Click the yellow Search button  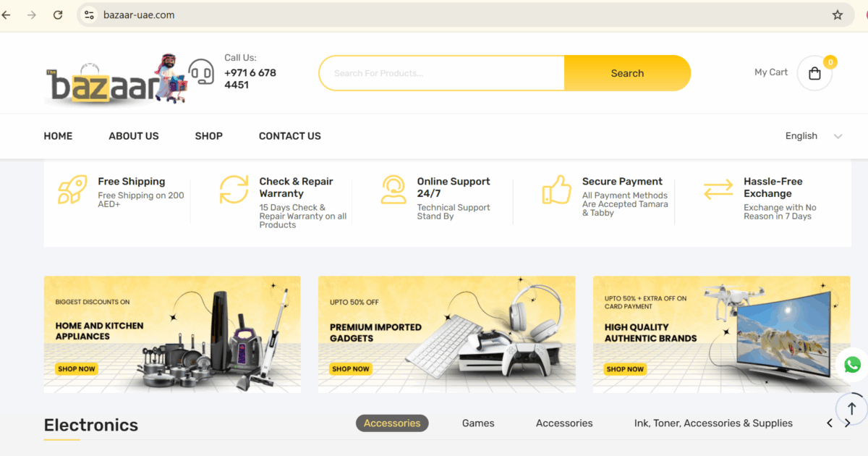pos(627,73)
